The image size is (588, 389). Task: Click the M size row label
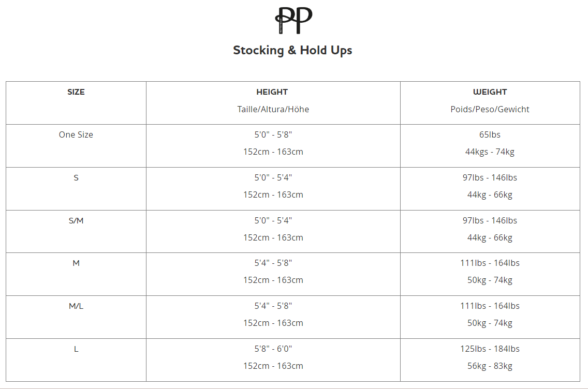[x=76, y=263]
